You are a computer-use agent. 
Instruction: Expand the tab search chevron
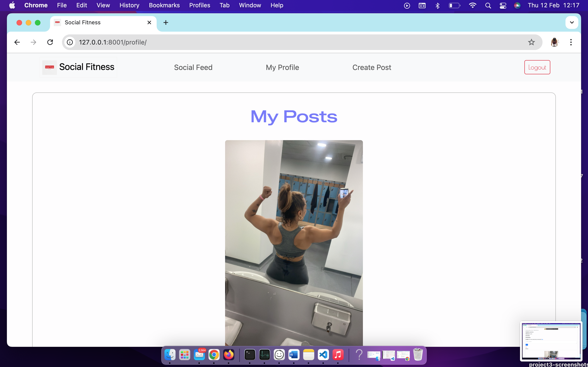pos(571,22)
